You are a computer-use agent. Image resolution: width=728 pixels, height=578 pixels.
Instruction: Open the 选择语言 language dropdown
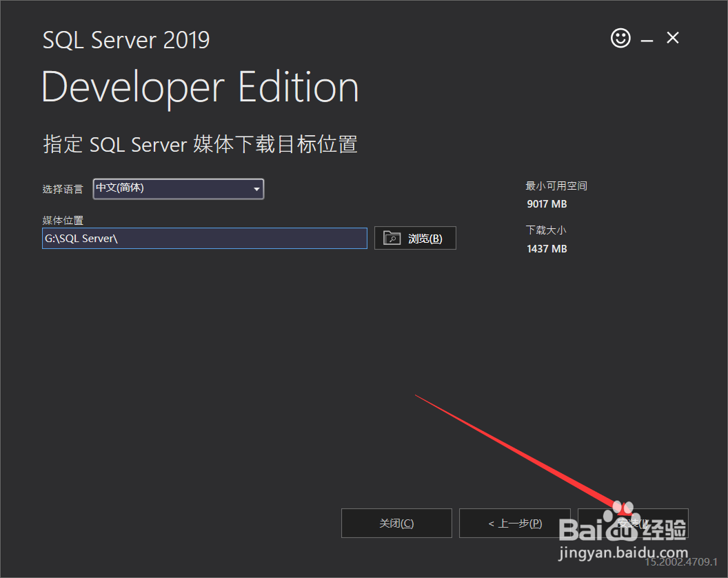pos(179,188)
